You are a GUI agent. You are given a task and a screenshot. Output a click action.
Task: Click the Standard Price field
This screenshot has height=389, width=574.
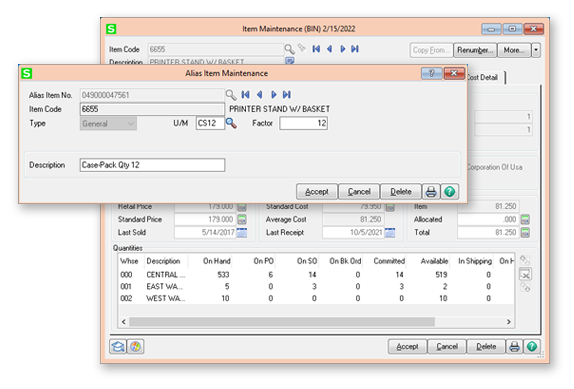(206, 220)
